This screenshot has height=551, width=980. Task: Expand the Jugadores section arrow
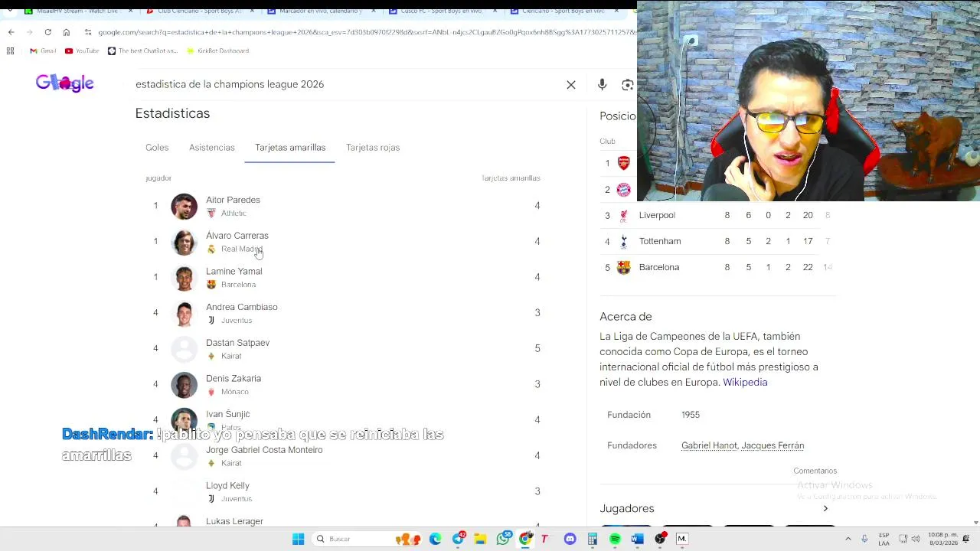point(825,508)
